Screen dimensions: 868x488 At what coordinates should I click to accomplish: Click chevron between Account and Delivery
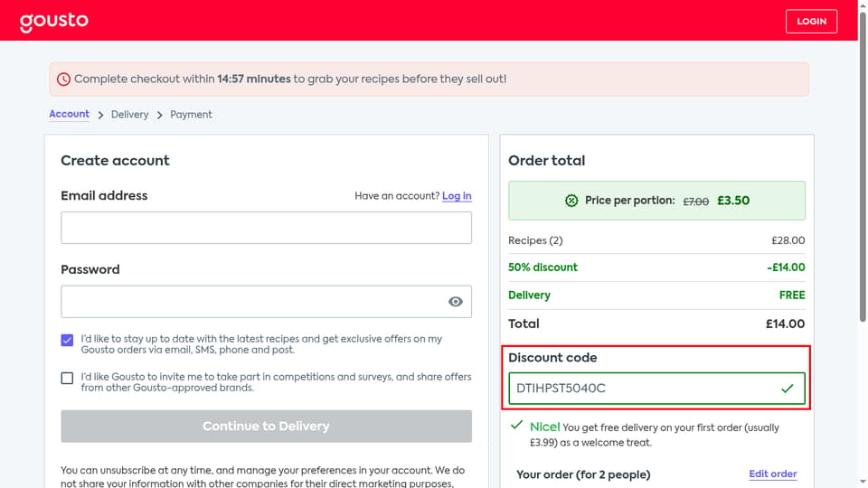[100, 115]
